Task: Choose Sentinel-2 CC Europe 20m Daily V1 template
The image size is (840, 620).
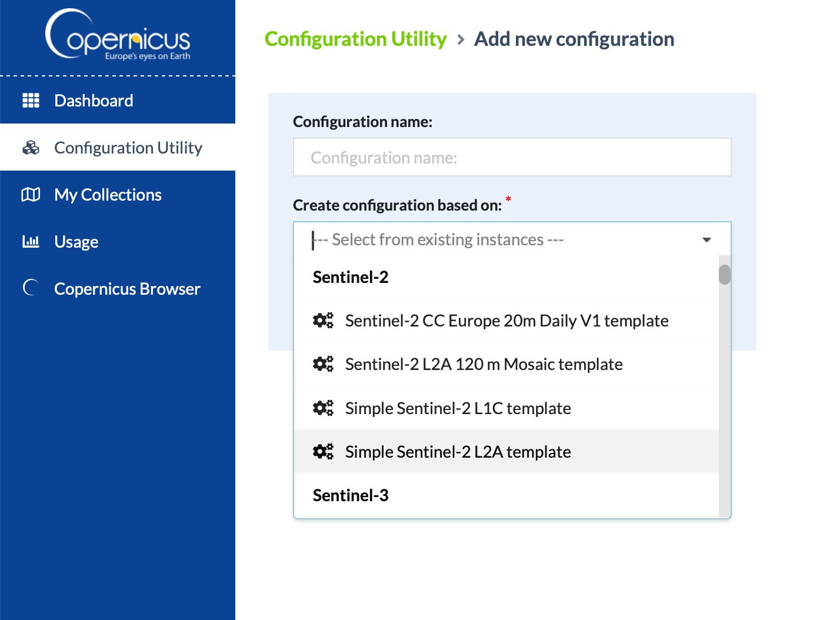Action: point(506,321)
